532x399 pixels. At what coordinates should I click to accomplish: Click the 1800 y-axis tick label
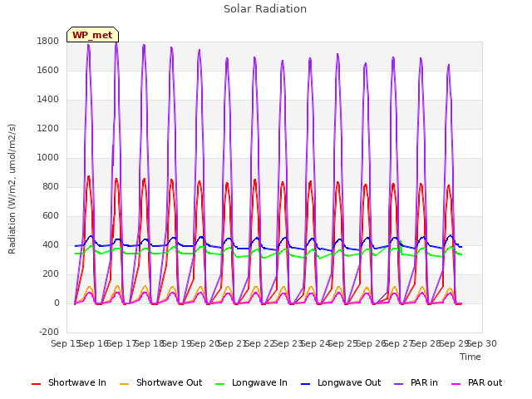[x=48, y=42]
